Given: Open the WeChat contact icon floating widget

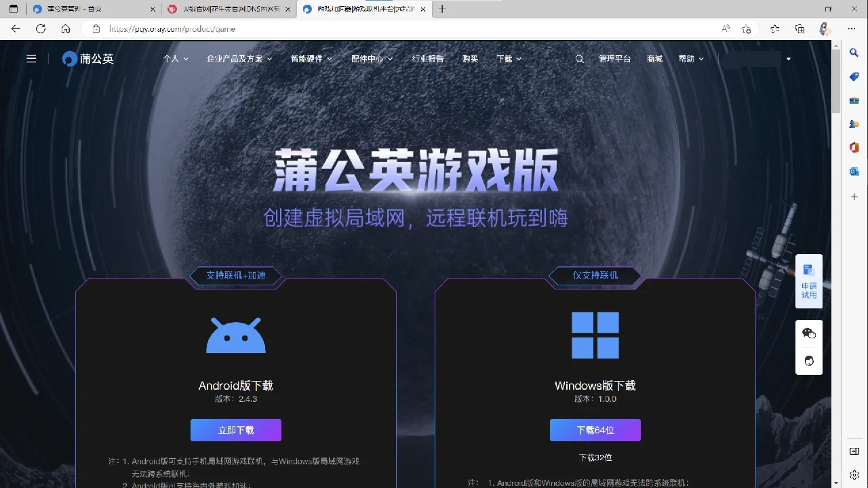Looking at the screenshot, I should [x=808, y=333].
